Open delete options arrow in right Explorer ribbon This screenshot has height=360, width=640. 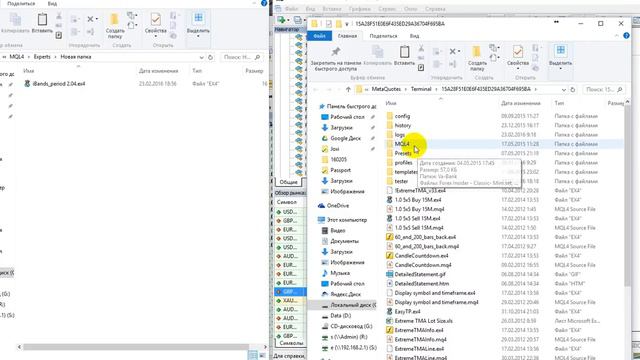tap(459, 51)
